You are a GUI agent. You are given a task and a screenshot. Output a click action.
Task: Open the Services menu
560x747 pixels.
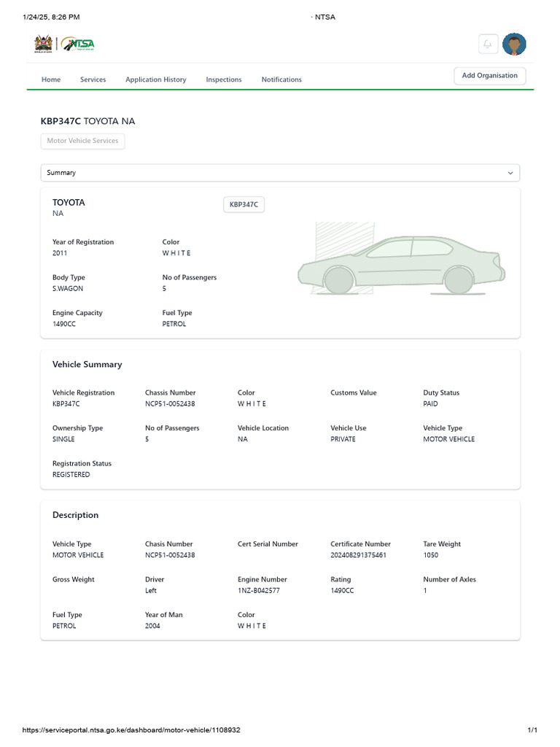pyautogui.click(x=93, y=80)
